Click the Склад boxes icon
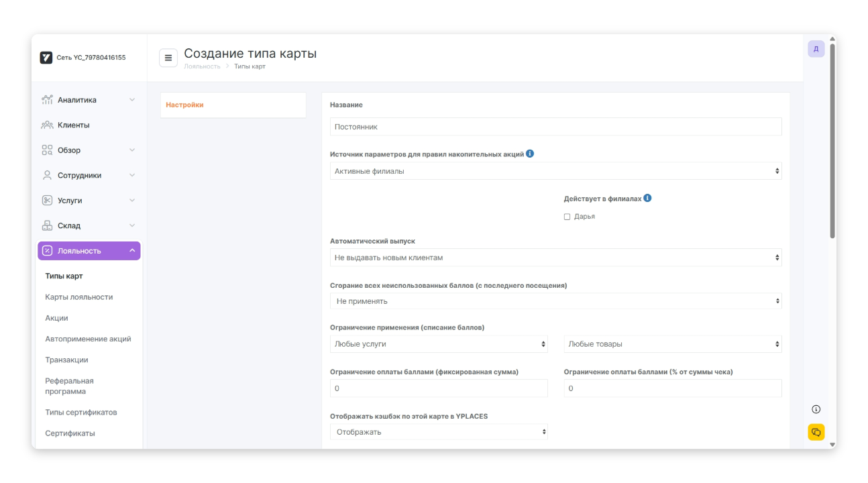868x483 pixels. tap(47, 225)
